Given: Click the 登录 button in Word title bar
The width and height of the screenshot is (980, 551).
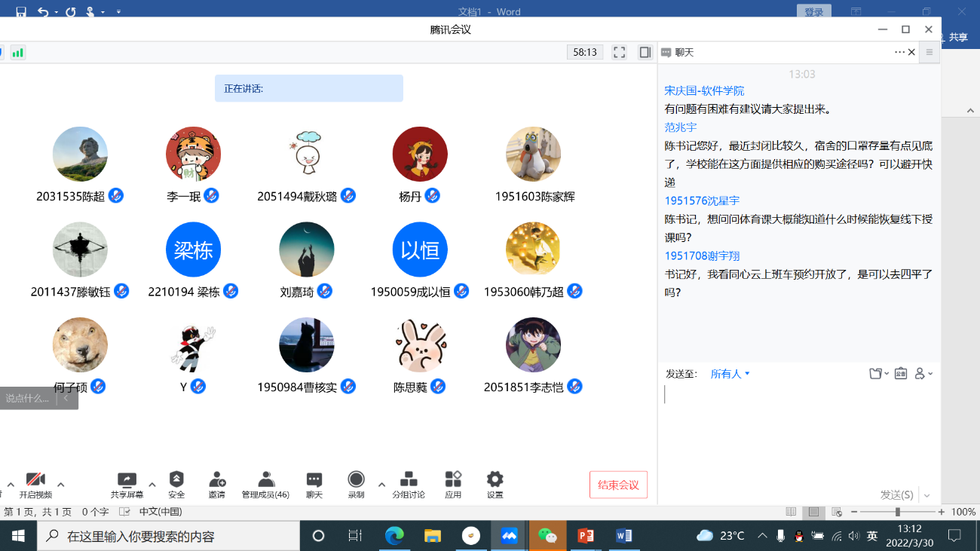Looking at the screenshot, I should (813, 11).
